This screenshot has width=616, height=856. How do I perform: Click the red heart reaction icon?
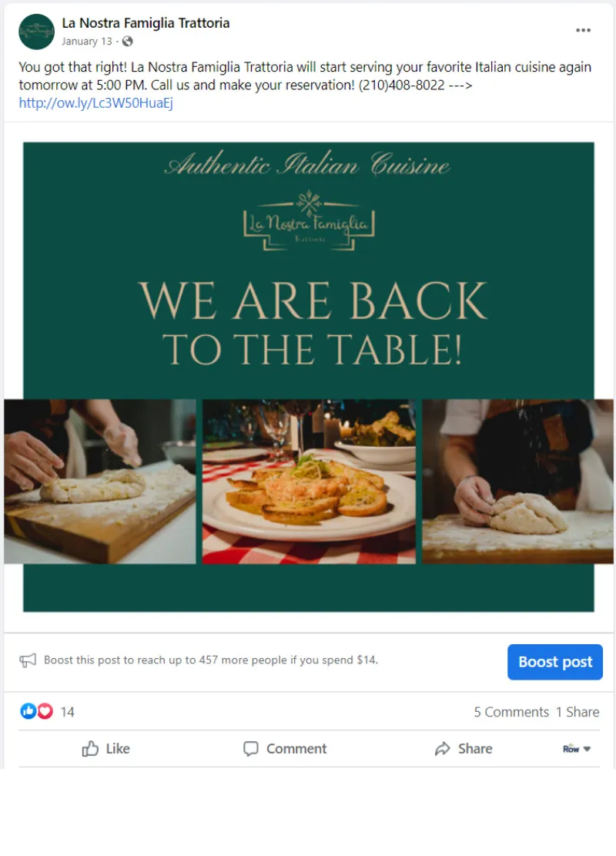click(45, 711)
